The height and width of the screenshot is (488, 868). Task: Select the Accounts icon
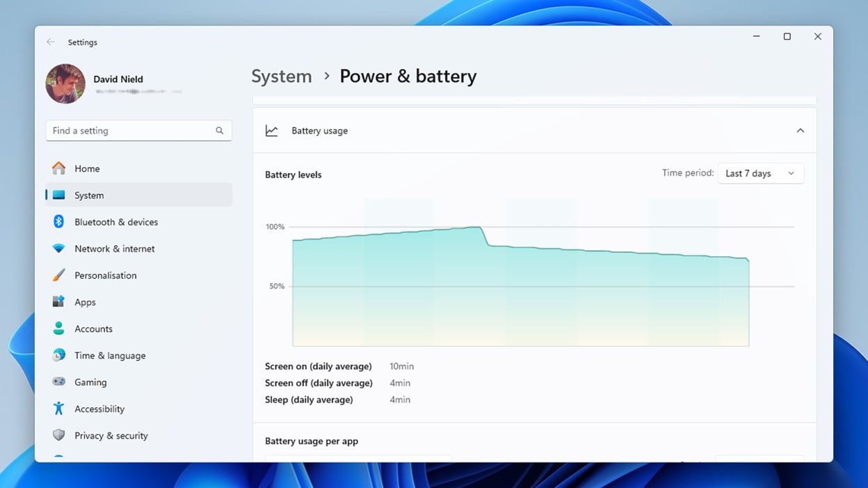tap(59, 328)
